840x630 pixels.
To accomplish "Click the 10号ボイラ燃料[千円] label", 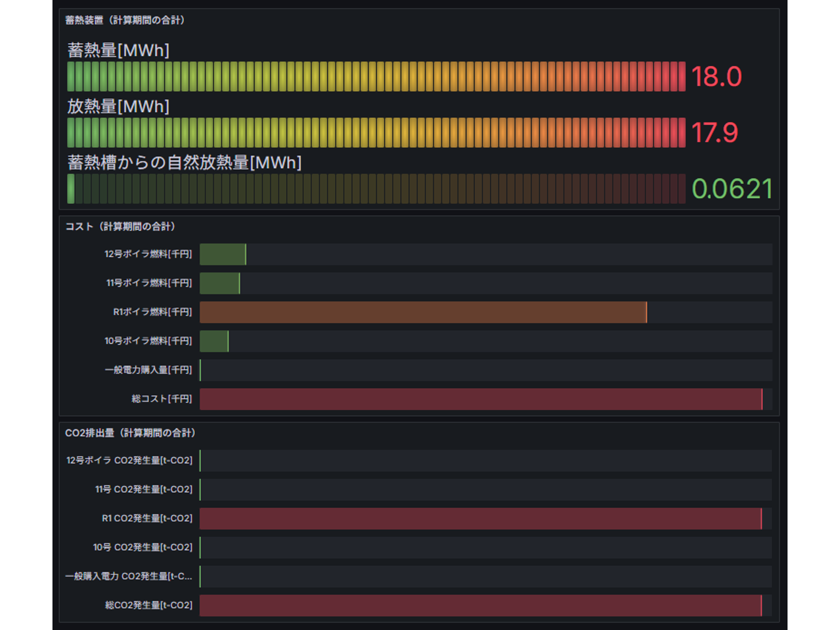I will (148, 341).
